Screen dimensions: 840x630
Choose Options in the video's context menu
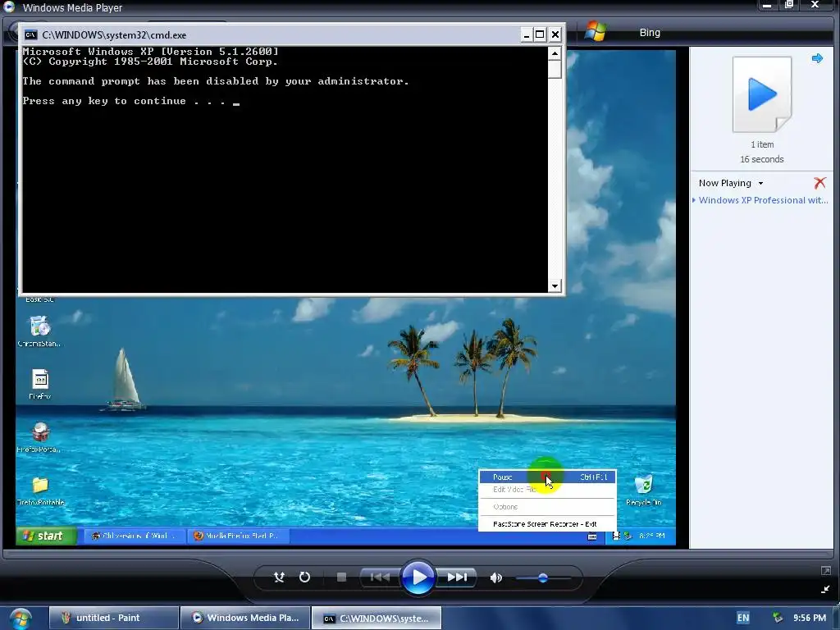click(547, 507)
